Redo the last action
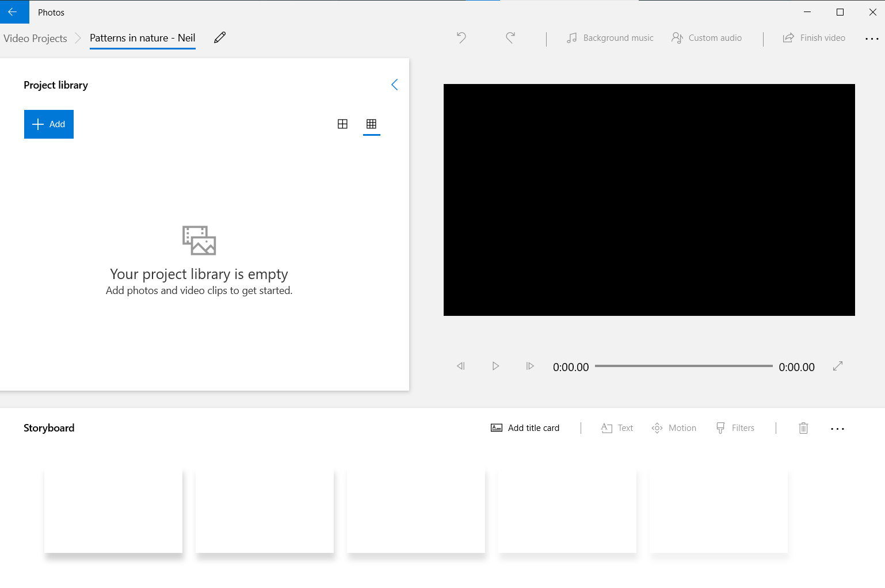The height and width of the screenshot is (588, 885). [x=510, y=38]
